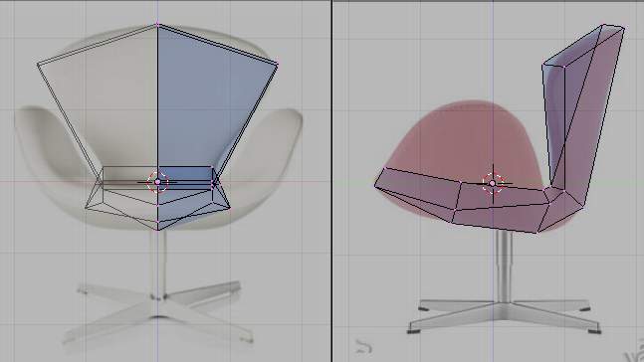Select the rightmost seat vertex in front view
Screen dimensions: 644x362
pos(230,209)
